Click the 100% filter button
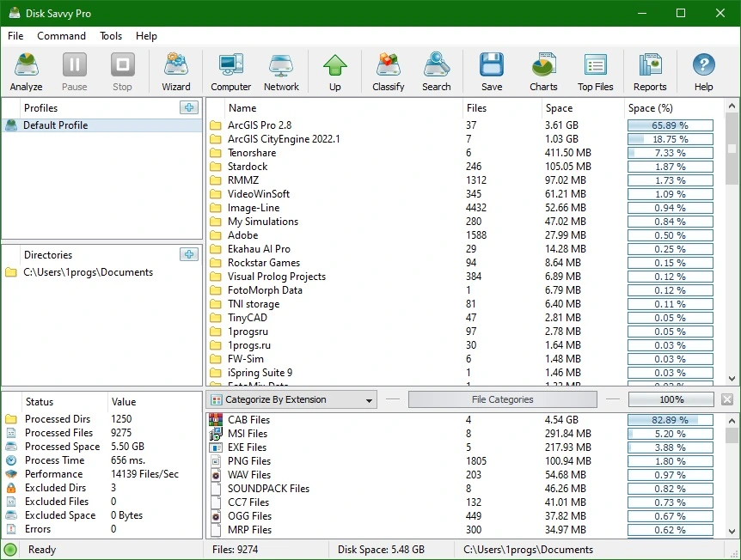The width and height of the screenshot is (741, 560). click(671, 399)
